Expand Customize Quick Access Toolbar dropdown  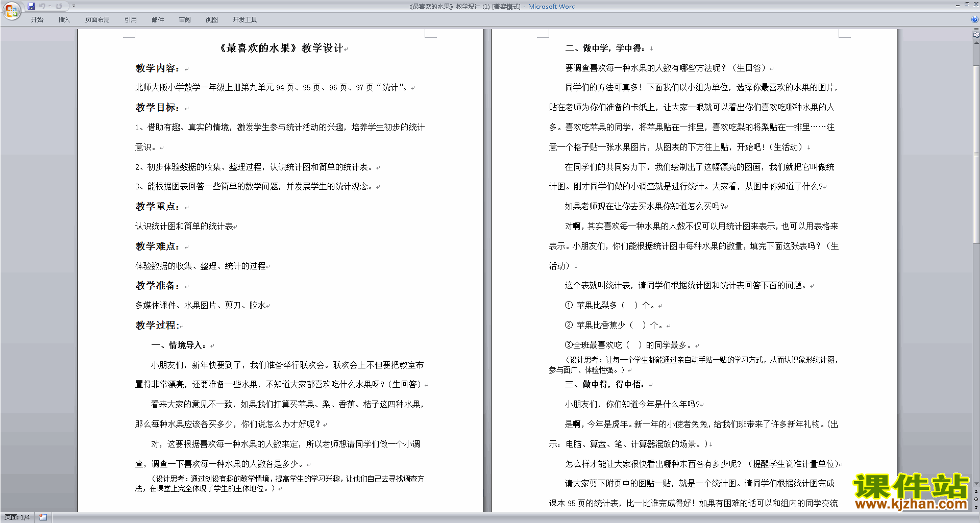click(73, 6)
